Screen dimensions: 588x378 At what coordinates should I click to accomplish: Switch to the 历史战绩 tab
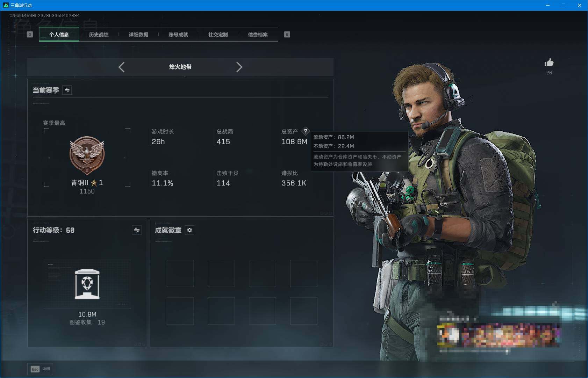tap(99, 34)
